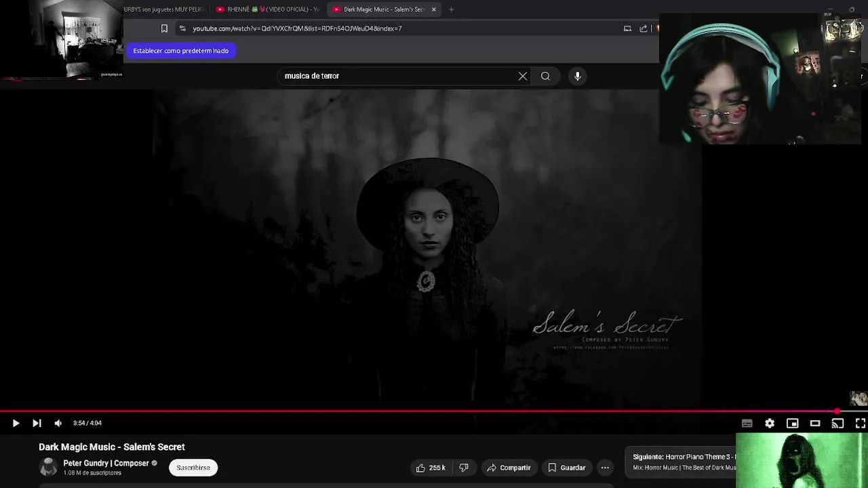Mute the video volume
This screenshot has width=868, height=488.
click(58, 423)
